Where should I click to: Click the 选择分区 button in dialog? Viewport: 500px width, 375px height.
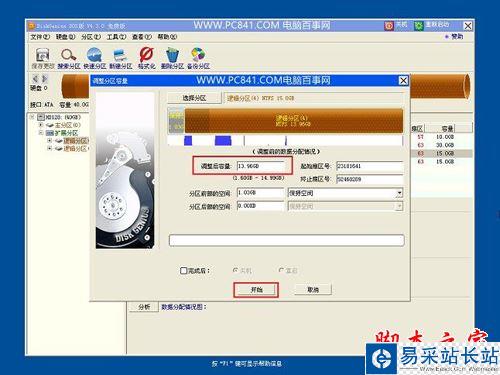coord(194,98)
